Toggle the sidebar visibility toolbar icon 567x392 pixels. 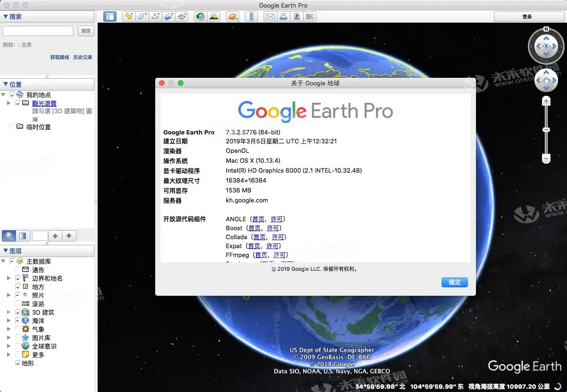point(110,17)
